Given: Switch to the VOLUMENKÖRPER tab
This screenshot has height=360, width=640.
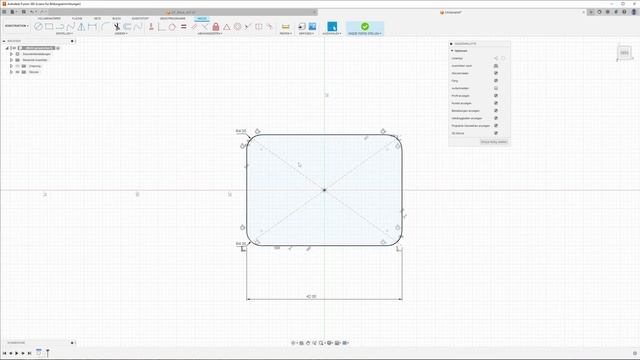Looking at the screenshot, I should click(x=49, y=18).
